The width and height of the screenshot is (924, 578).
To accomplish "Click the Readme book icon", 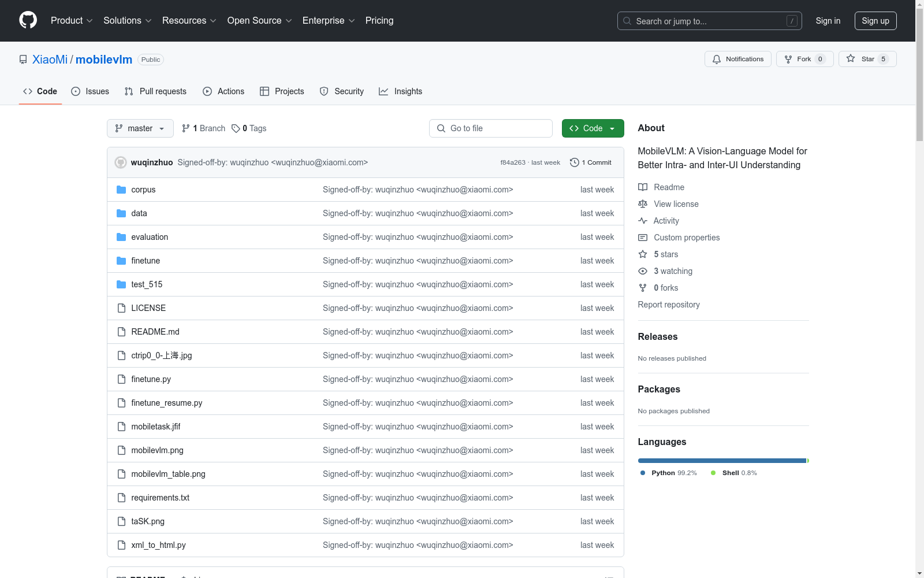I will tap(643, 187).
